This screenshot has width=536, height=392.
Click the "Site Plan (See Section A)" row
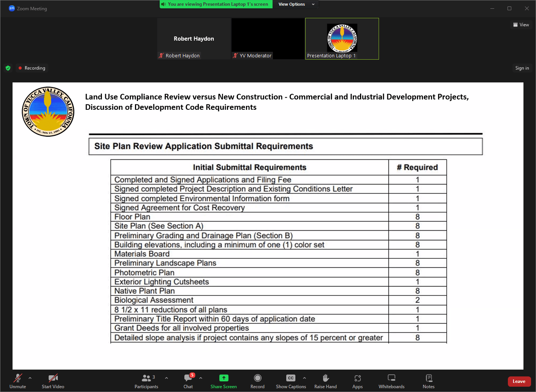(x=278, y=226)
